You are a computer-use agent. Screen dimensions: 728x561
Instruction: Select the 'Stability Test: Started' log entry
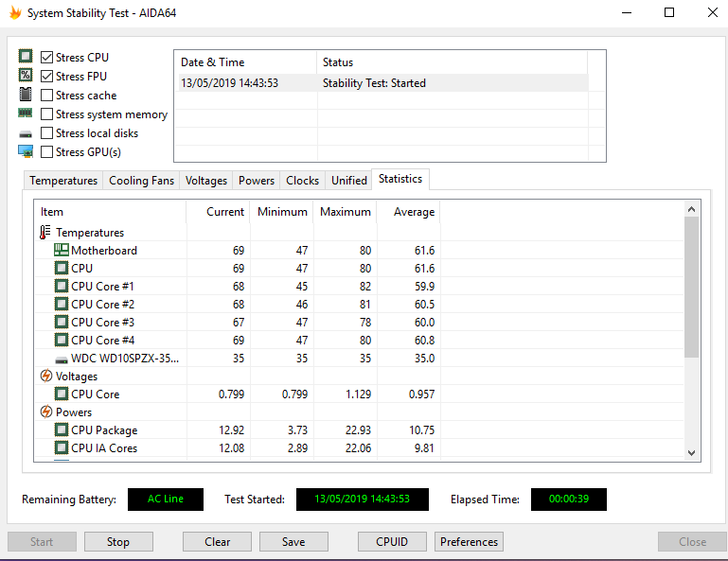(x=374, y=83)
